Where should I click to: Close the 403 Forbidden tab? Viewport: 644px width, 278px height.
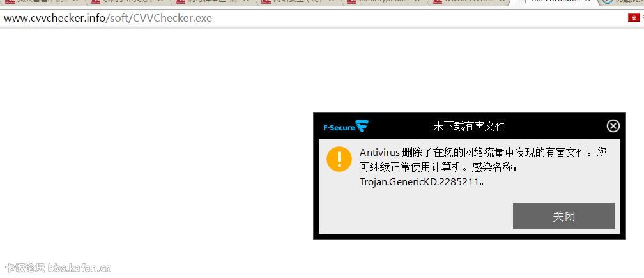tap(588, 2)
